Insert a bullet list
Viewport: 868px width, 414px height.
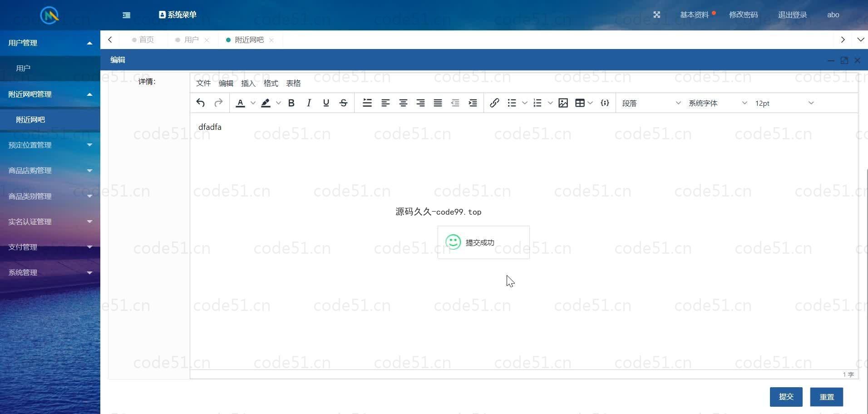[512, 103]
